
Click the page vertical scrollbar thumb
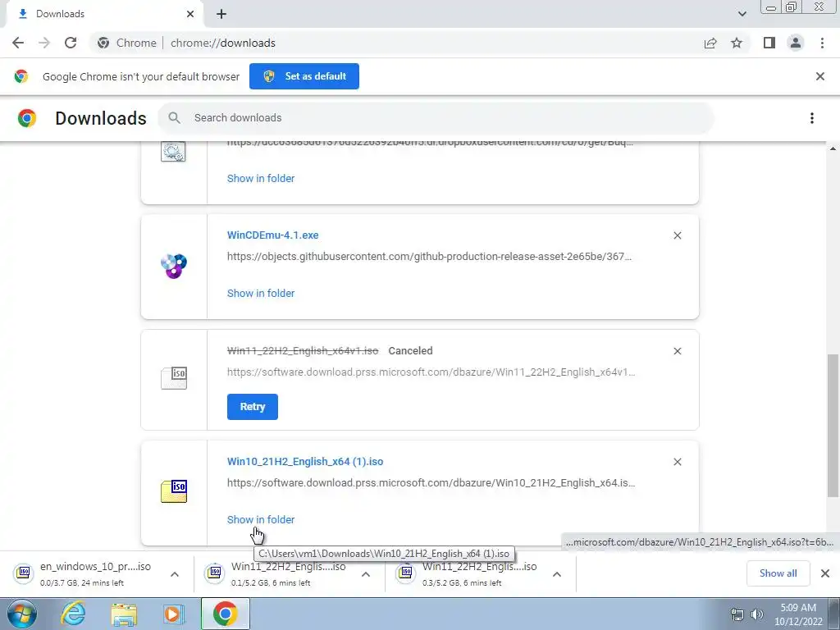(x=833, y=427)
